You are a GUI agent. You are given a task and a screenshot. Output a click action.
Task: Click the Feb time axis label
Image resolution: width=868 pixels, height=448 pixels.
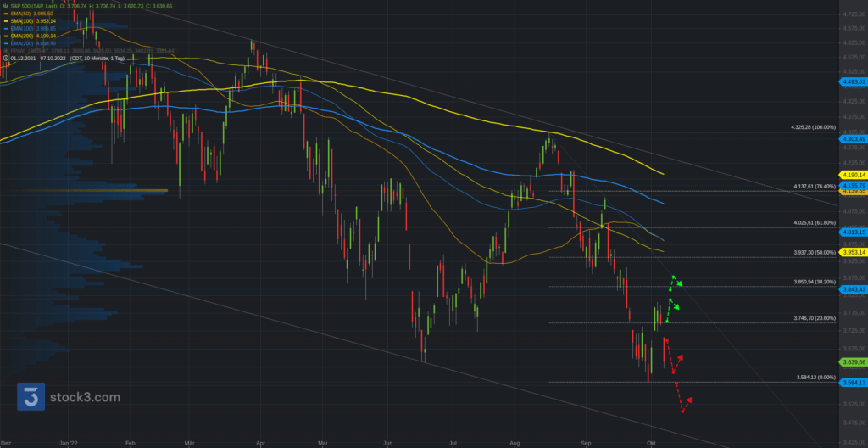point(131,443)
